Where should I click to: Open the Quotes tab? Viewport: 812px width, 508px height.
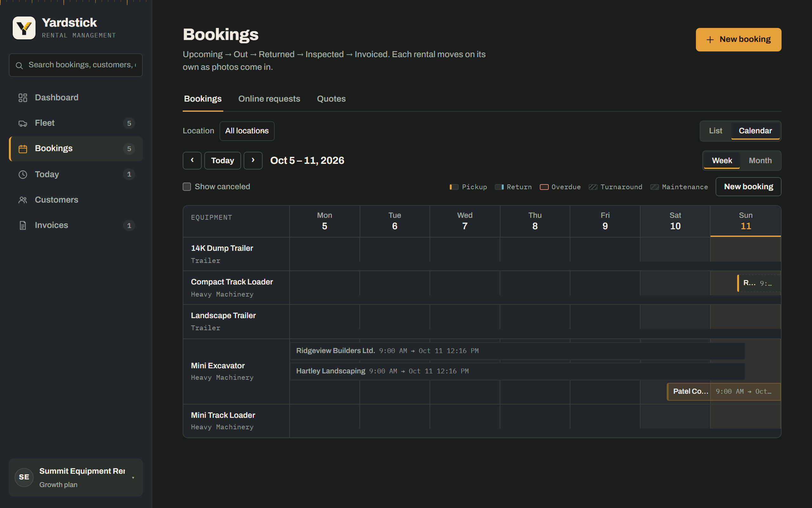(331, 99)
